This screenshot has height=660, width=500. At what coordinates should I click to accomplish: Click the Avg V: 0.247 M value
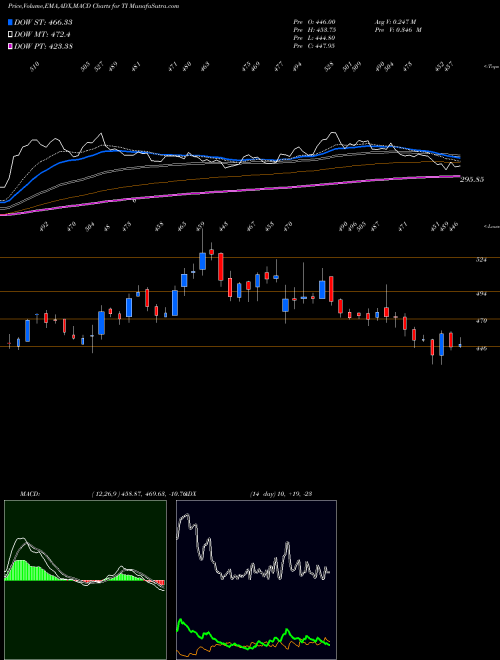pyautogui.click(x=395, y=22)
